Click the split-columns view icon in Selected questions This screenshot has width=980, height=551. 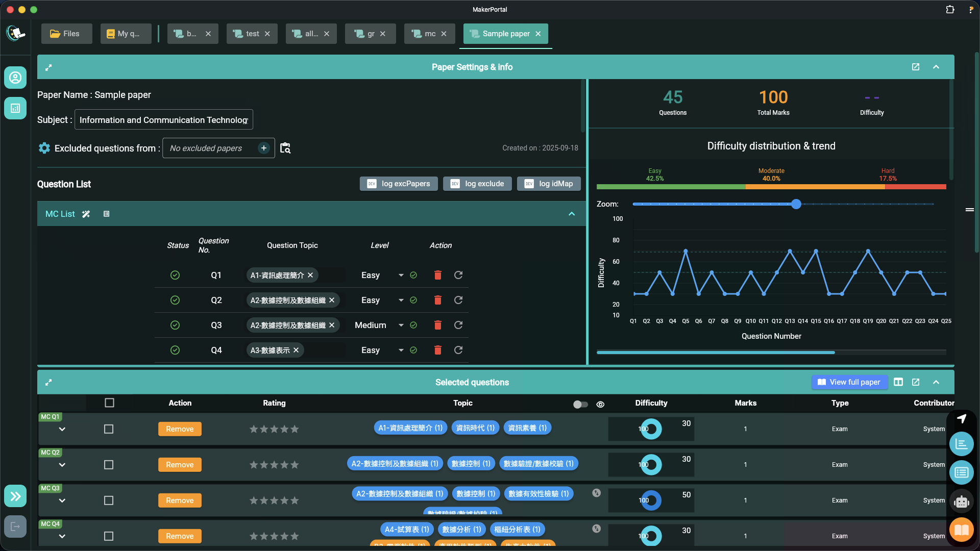898,382
